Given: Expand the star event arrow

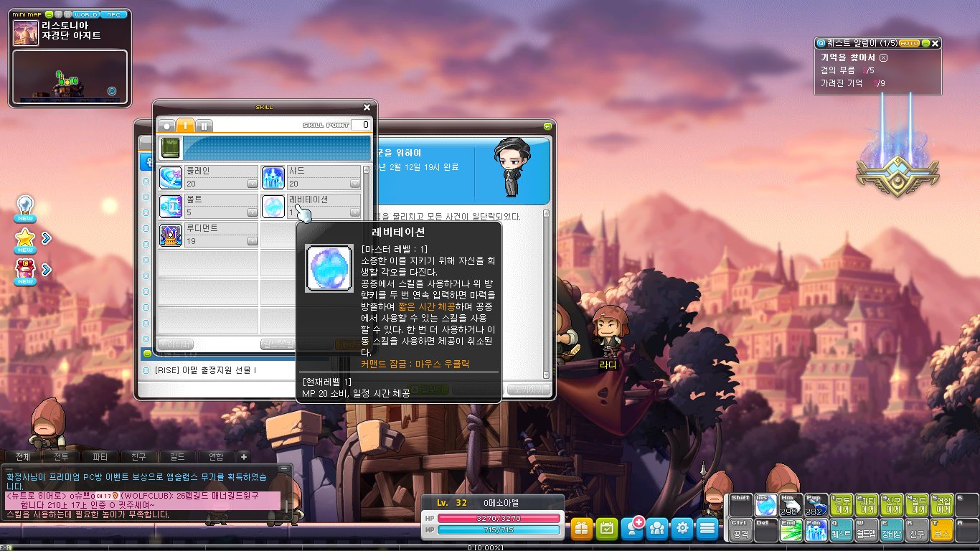Looking at the screenshot, I should [x=47, y=238].
